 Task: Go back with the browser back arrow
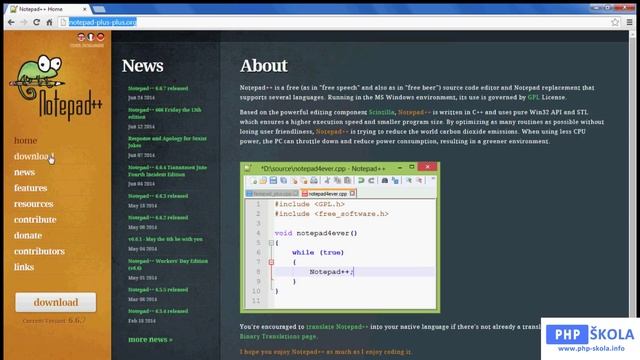point(11,22)
